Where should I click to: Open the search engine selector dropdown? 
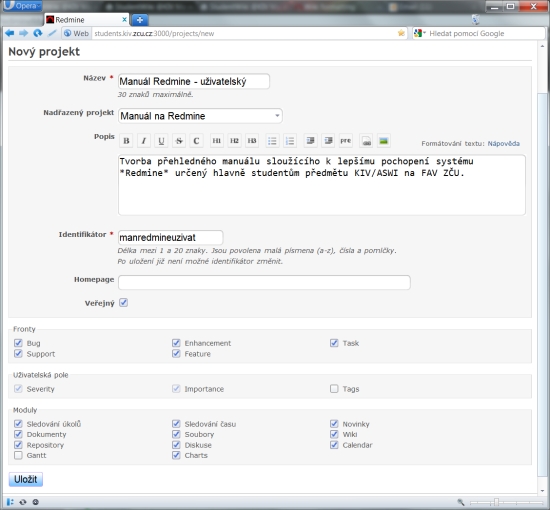pyautogui.click(x=420, y=33)
